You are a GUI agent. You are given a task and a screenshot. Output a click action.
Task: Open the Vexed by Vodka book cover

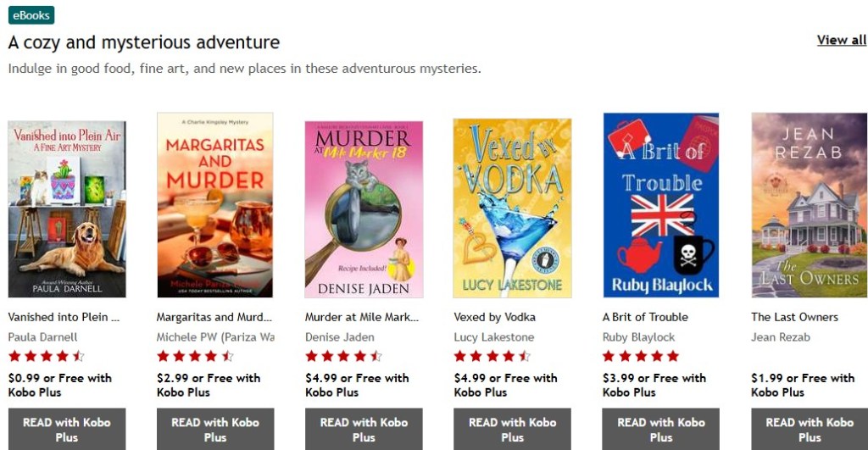point(512,208)
